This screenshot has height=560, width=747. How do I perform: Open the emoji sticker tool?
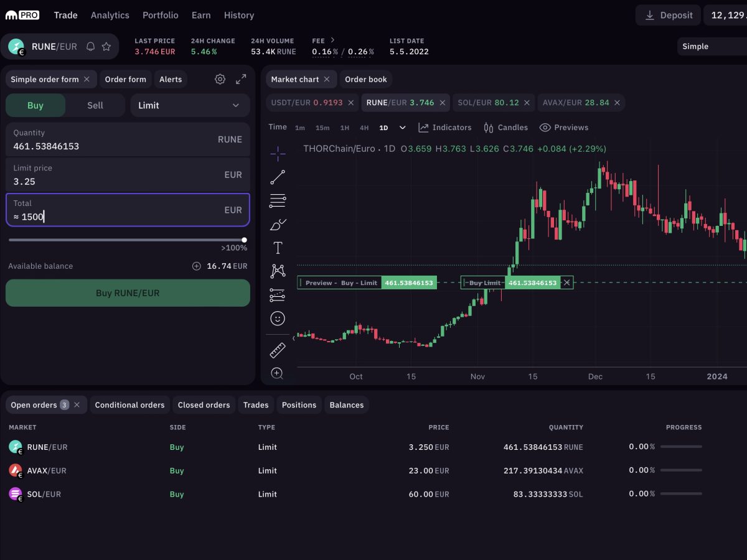[278, 319]
